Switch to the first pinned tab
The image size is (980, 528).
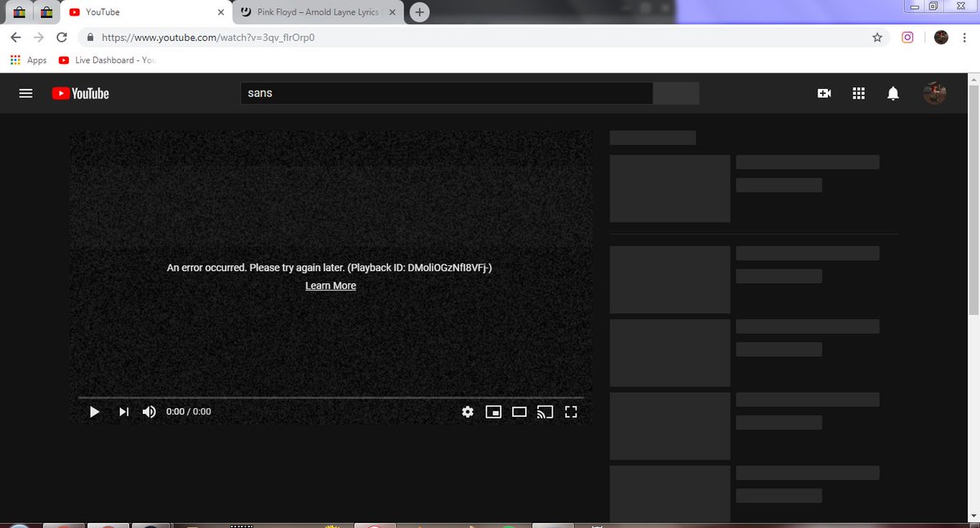click(19, 12)
